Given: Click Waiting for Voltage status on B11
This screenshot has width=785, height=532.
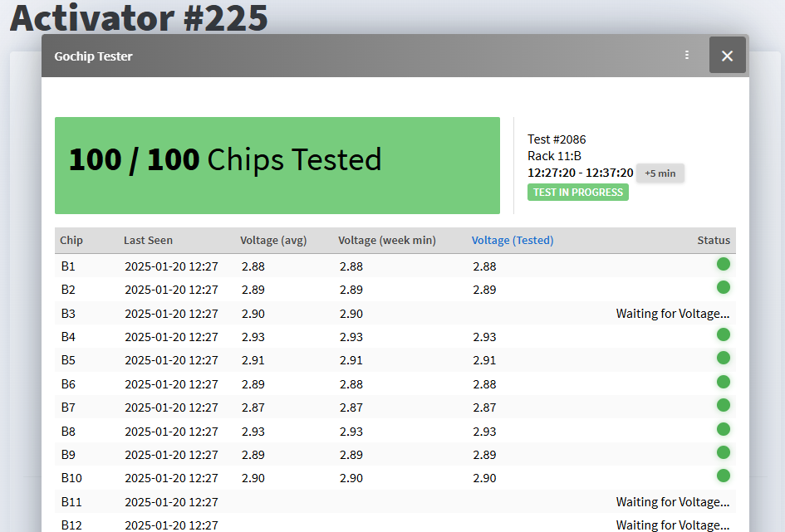Looking at the screenshot, I should pyautogui.click(x=672, y=502).
